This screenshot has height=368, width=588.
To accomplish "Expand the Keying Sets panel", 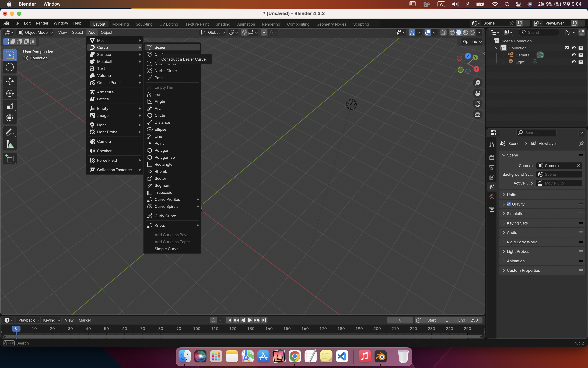I will 542,223.
